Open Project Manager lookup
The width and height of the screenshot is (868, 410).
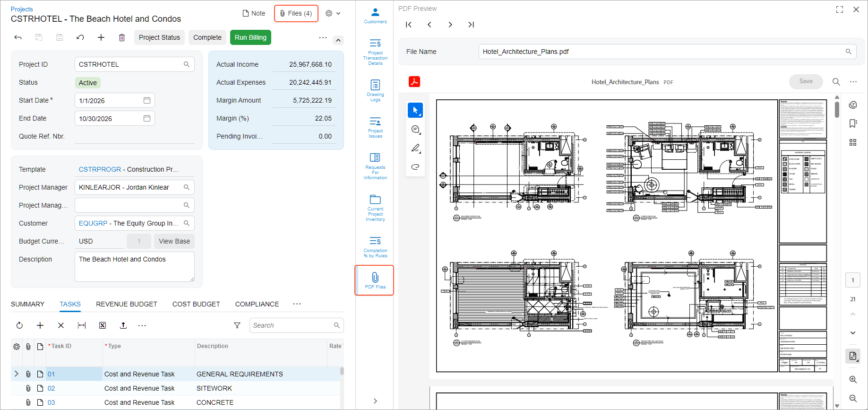(187, 187)
